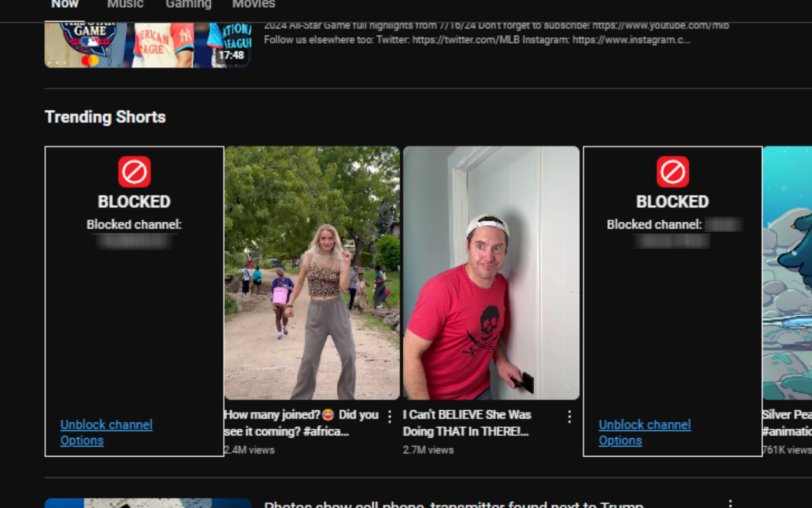Open more options for the "How many joined?" short
Screen dimensions: 812x508
pyautogui.click(x=389, y=415)
